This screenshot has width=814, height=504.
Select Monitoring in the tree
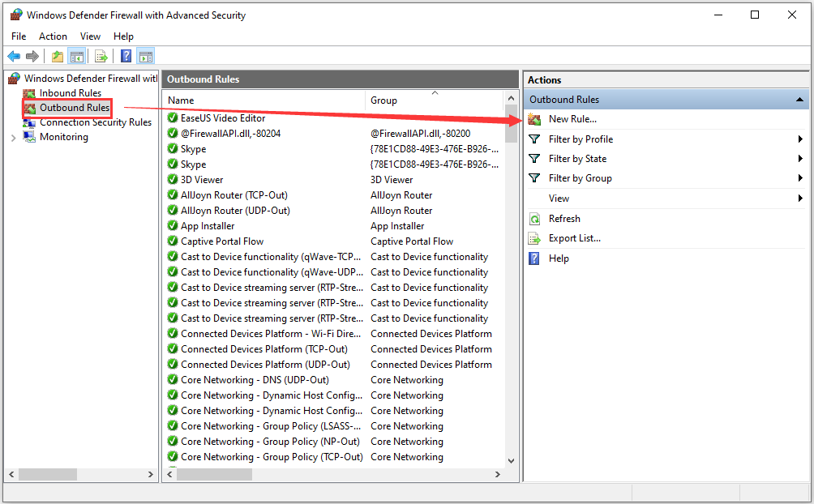[64, 136]
